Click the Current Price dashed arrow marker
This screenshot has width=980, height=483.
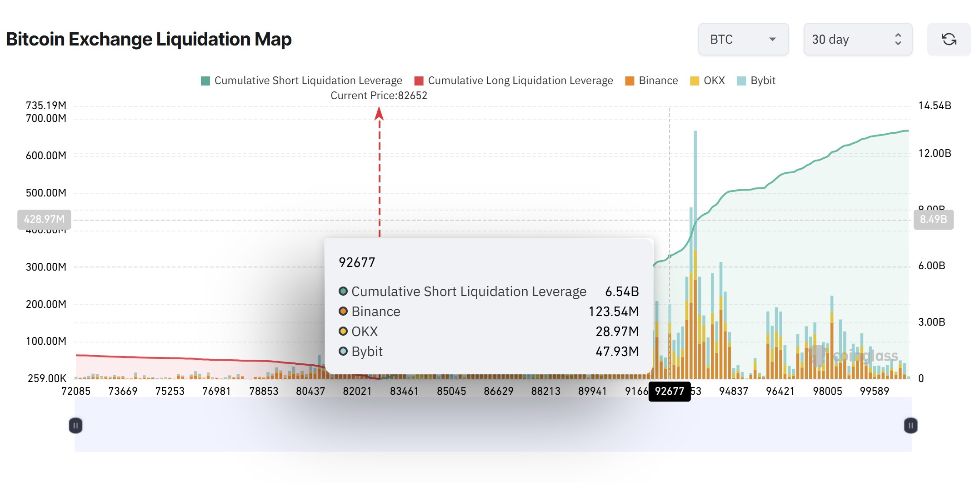(x=379, y=118)
